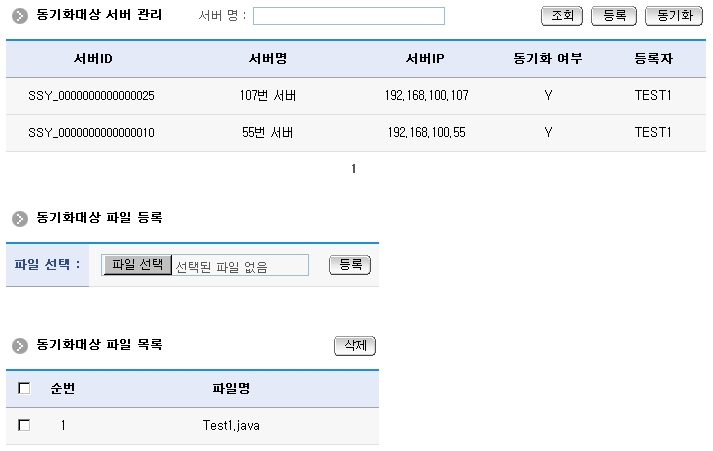Check the box for Test1.java row
Viewport: 713px width, 451px height.
pyautogui.click(x=24, y=425)
